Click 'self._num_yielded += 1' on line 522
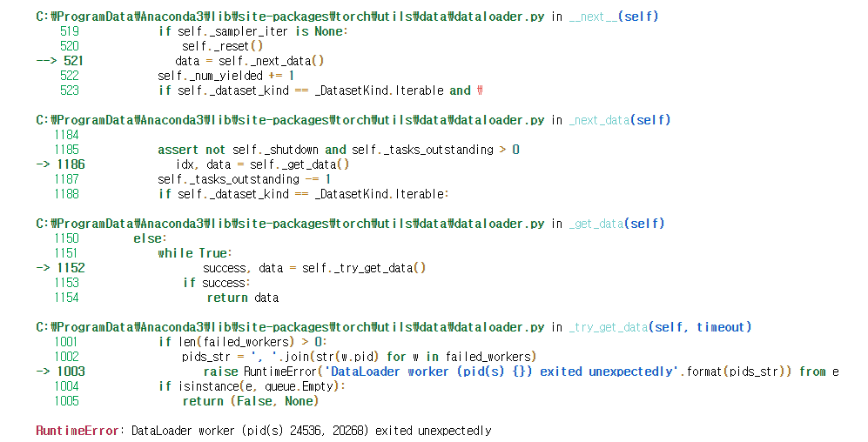Image resolution: width=868 pixels, height=442 pixels. pos(225,76)
